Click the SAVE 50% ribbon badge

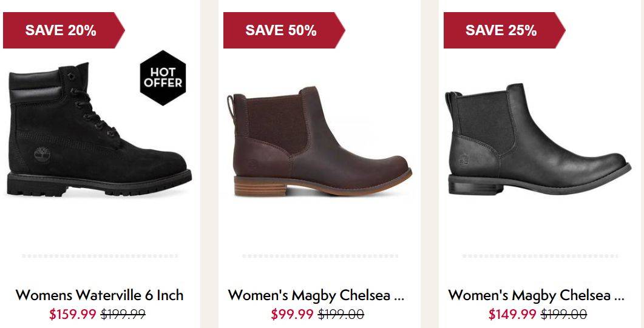tap(280, 30)
